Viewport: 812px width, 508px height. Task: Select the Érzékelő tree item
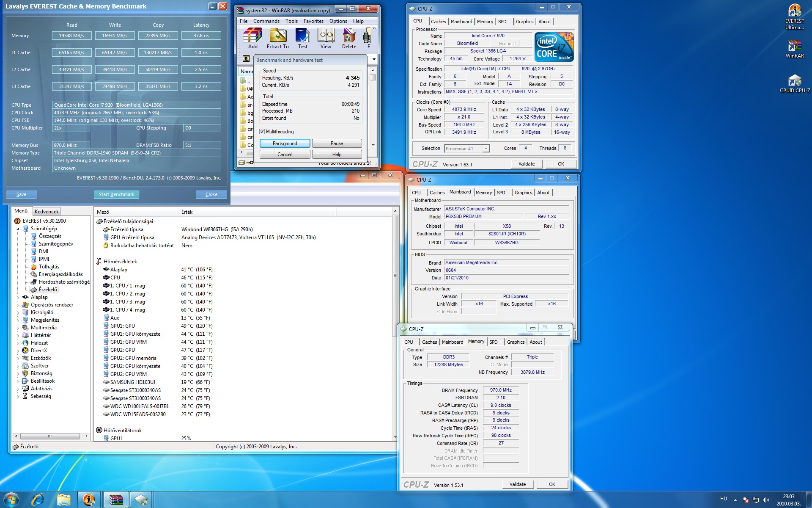point(48,290)
